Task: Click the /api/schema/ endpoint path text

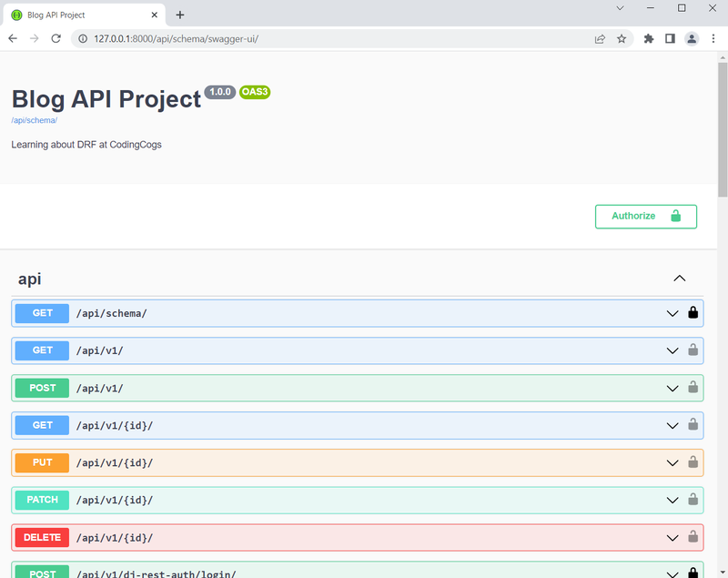Action: click(x=111, y=313)
